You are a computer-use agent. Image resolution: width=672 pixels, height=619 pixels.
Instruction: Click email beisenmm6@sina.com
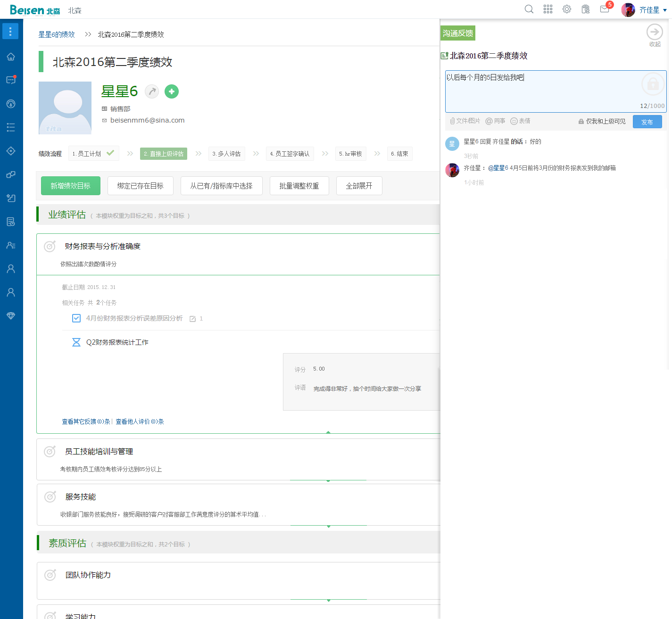click(x=147, y=120)
